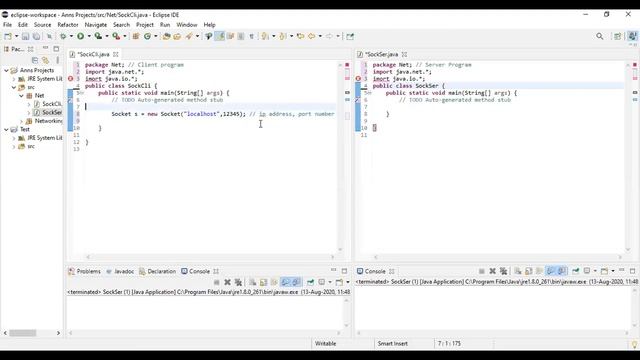Click the Save All toolbar icon

pyautogui.click(x=36, y=36)
